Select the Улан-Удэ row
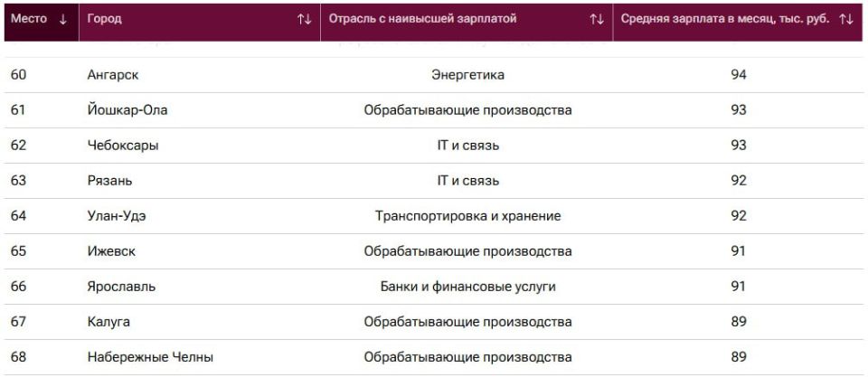Screen dimensions: 868x377 tap(434, 216)
